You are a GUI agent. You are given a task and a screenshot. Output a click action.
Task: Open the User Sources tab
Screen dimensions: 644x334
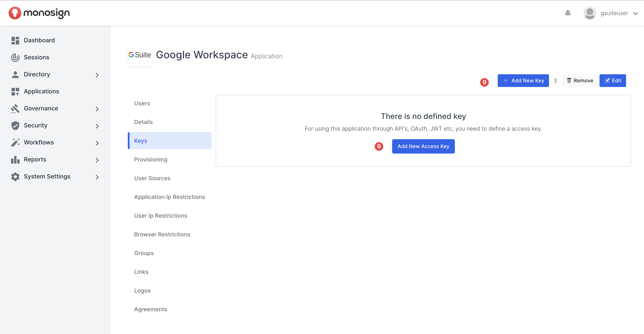tap(152, 178)
